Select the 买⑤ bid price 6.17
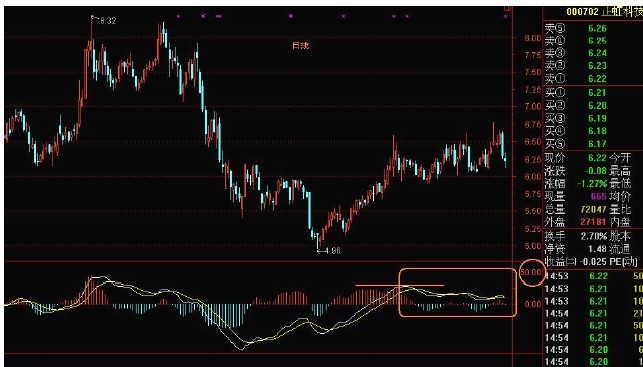The image size is (643, 367). point(597,144)
